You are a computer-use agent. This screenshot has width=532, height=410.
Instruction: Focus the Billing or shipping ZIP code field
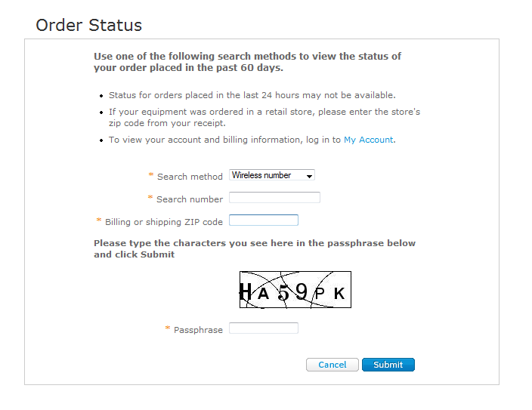point(264,220)
